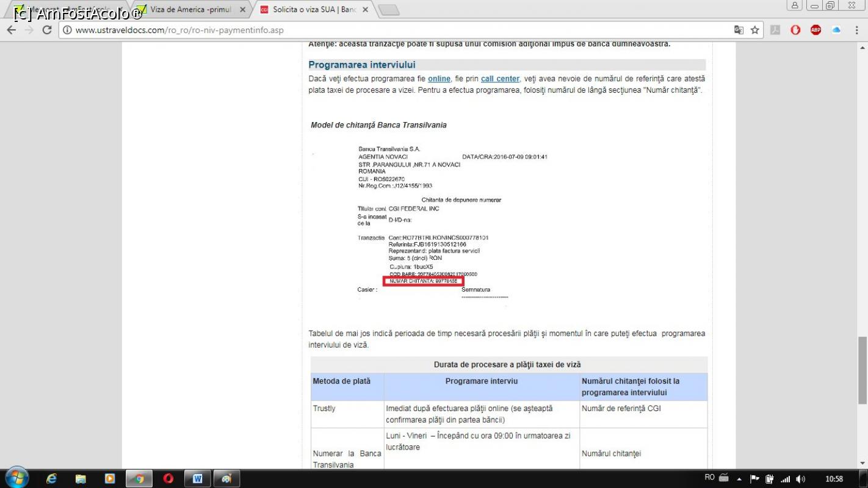Image resolution: width=868 pixels, height=488 pixels.
Task: Select 'Model de chitanță Banca Transilvania' caption
Action: pos(378,125)
